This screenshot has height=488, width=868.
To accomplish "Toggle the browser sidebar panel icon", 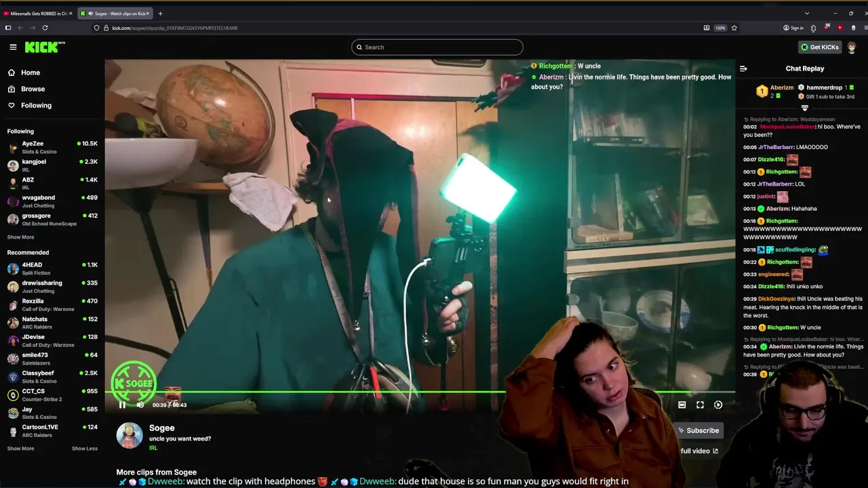I will click(x=8, y=28).
